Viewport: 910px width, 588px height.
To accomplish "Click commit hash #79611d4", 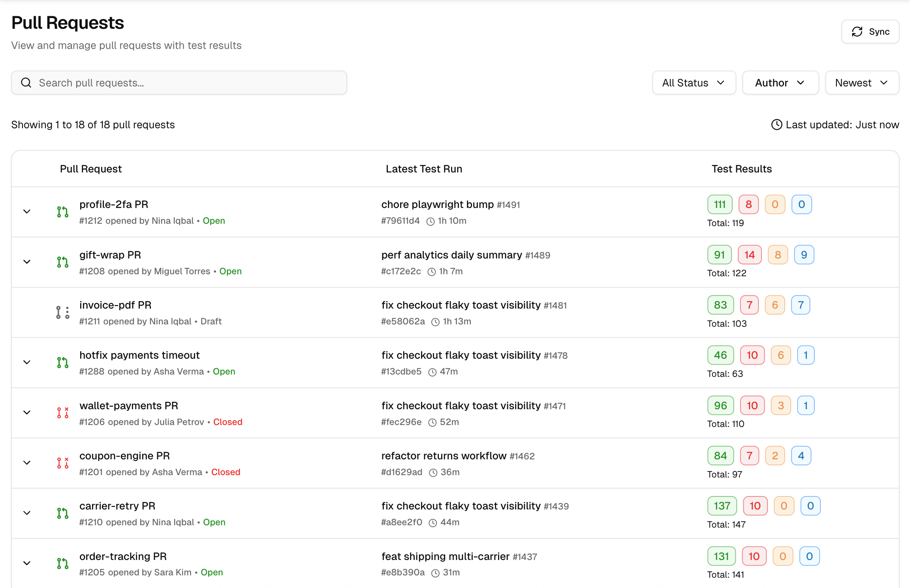I will point(400,221).
